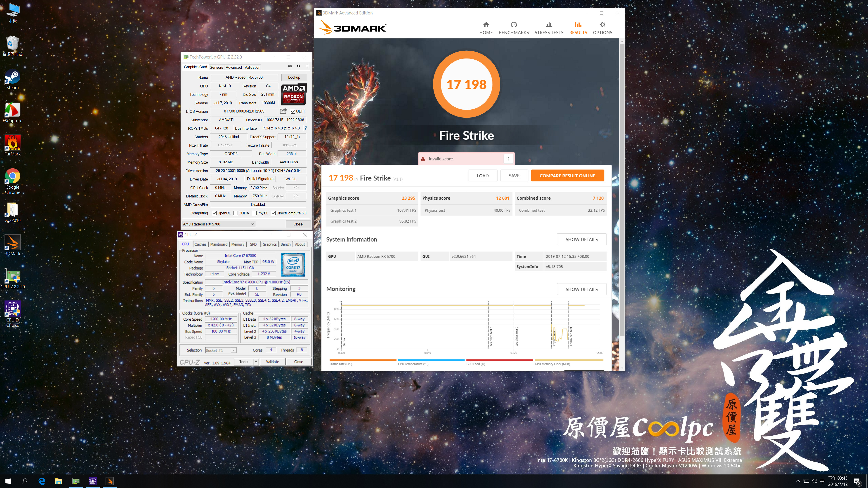Click the scroll-down arrow in 3DMark

[622, 368]
